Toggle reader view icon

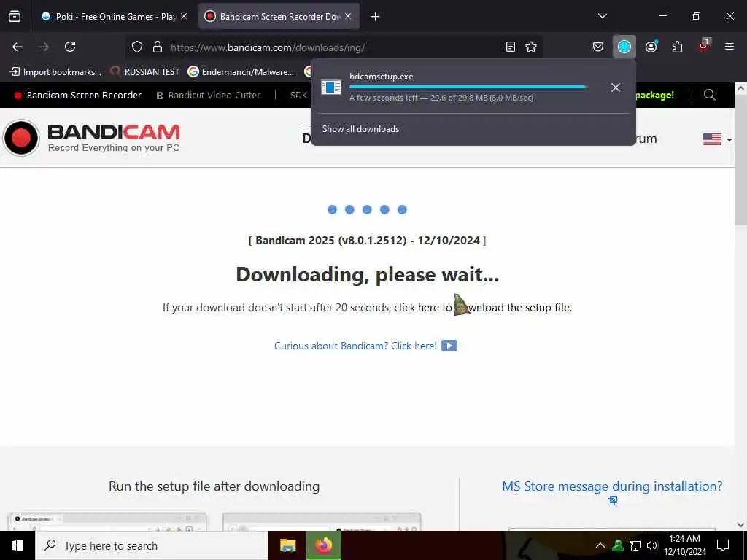510,47
